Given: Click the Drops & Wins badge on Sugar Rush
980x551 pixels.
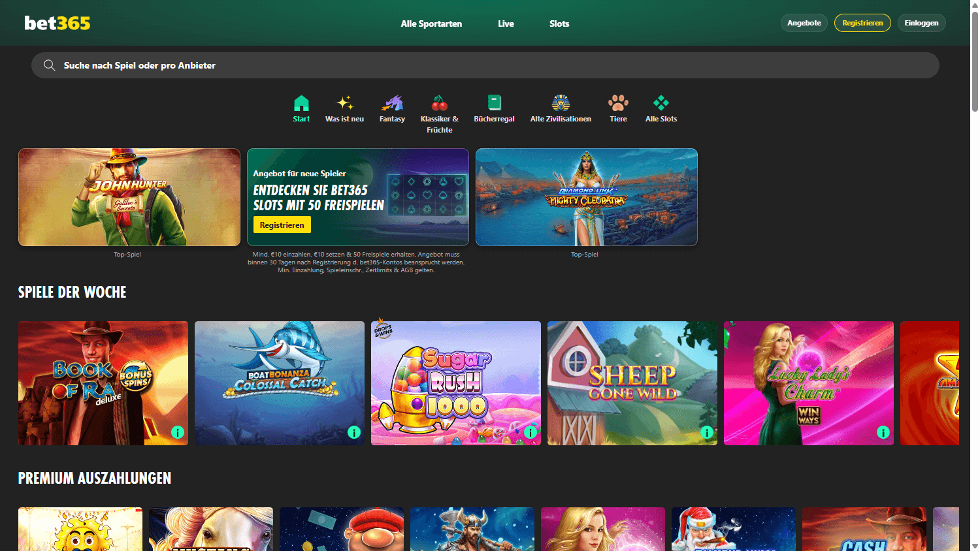Looking at the screenshot, I should click(383, 328).
